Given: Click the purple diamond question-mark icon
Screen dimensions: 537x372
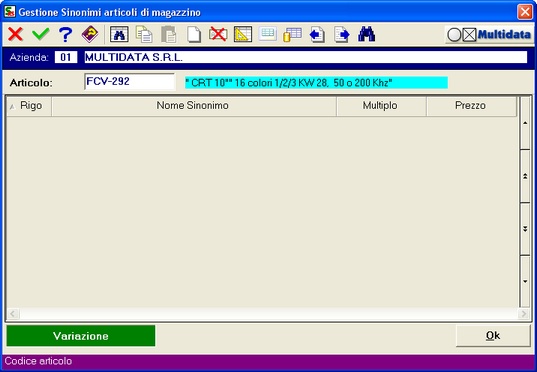Looking at the screenshot, I should (90, 34).
